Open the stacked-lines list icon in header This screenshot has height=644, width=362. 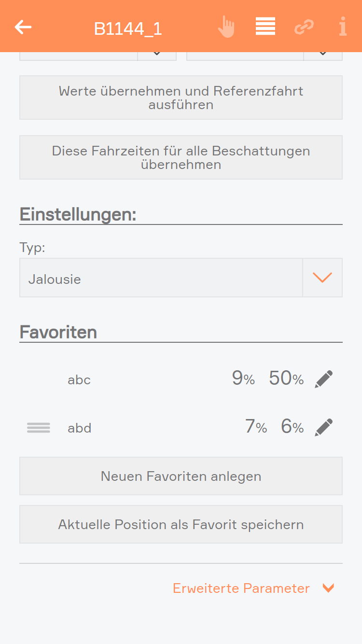point(265,27)
